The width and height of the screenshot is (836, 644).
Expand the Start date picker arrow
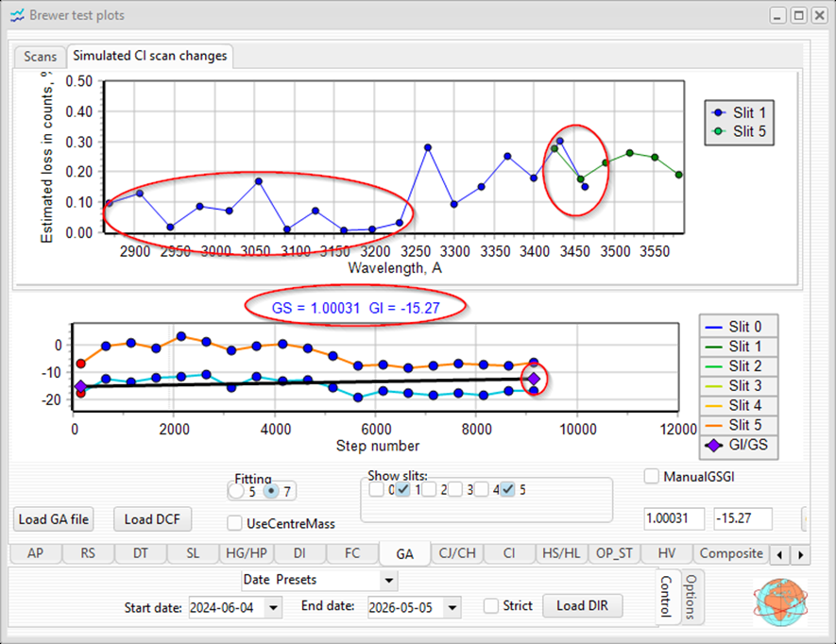(274, 608)
